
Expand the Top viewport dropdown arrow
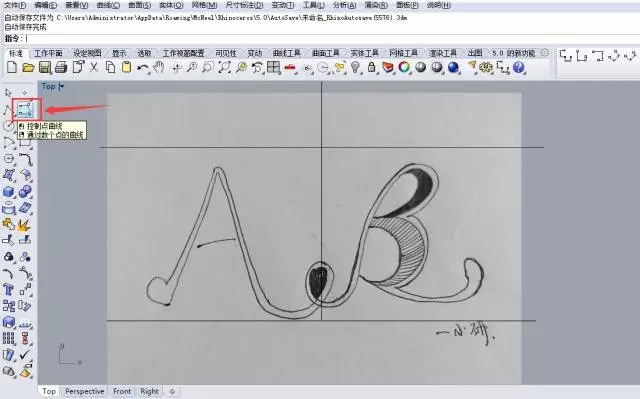click(x=62, y=86)
